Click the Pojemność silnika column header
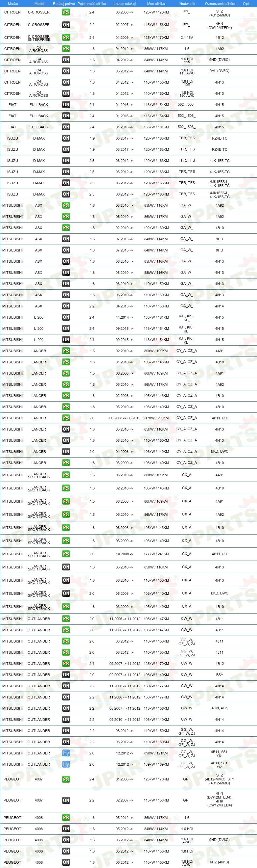The width and height of the screenshot is (257, 868). [92, 4]
